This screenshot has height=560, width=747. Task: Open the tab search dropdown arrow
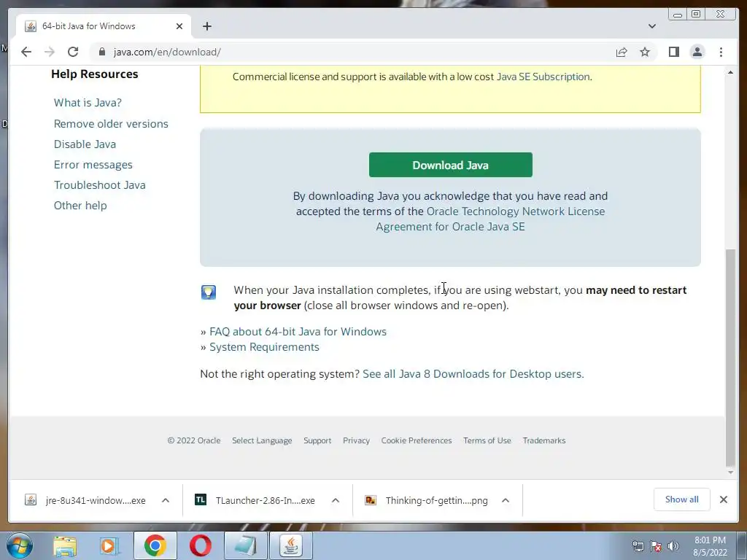(651, 26)
